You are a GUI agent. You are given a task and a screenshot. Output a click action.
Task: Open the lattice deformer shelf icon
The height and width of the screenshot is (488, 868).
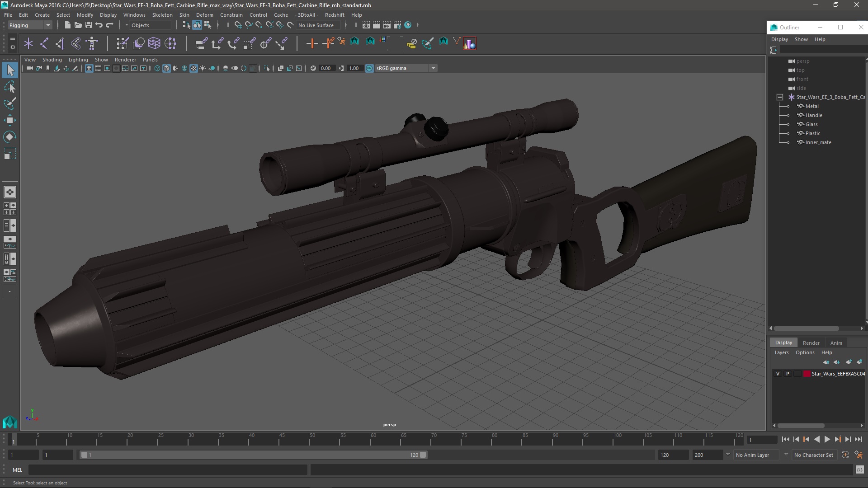[x=154, y=43]
